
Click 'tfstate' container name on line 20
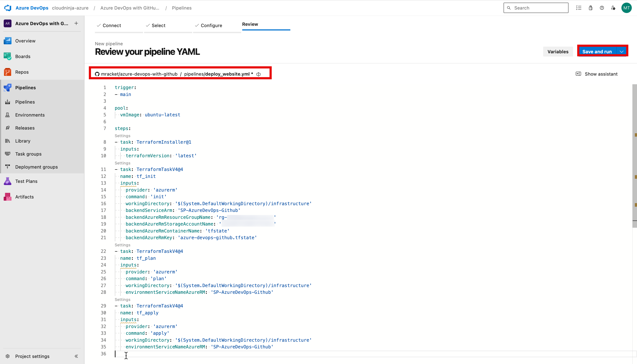217,231
